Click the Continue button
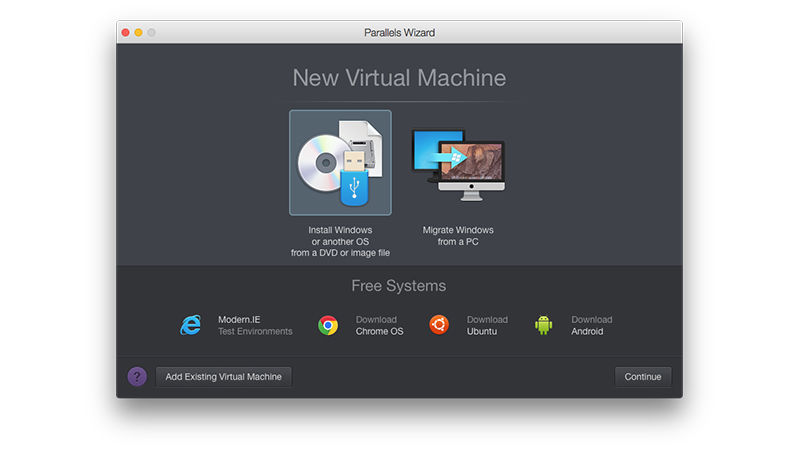Viewport: 800px width, 450px height. tap(643, 377)
